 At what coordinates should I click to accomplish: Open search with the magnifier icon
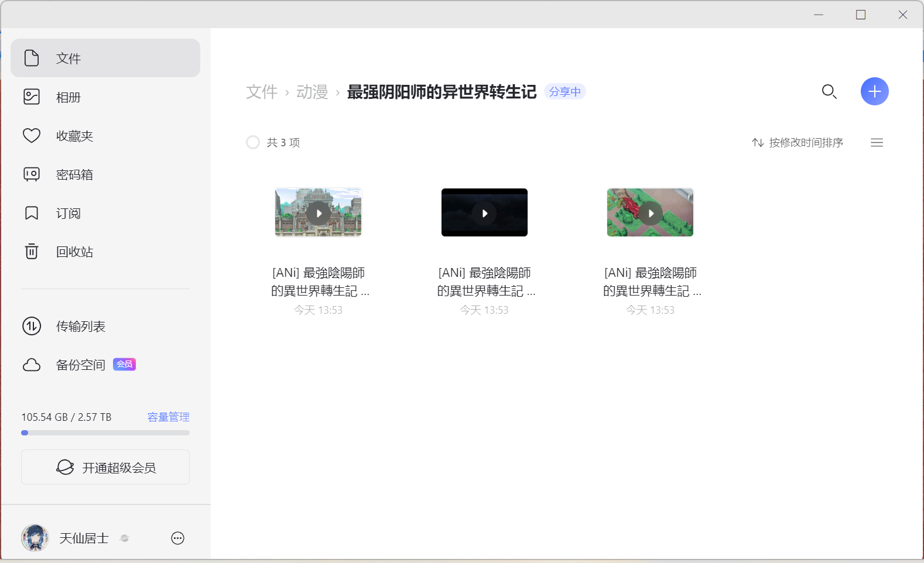(x=829, y=91)
